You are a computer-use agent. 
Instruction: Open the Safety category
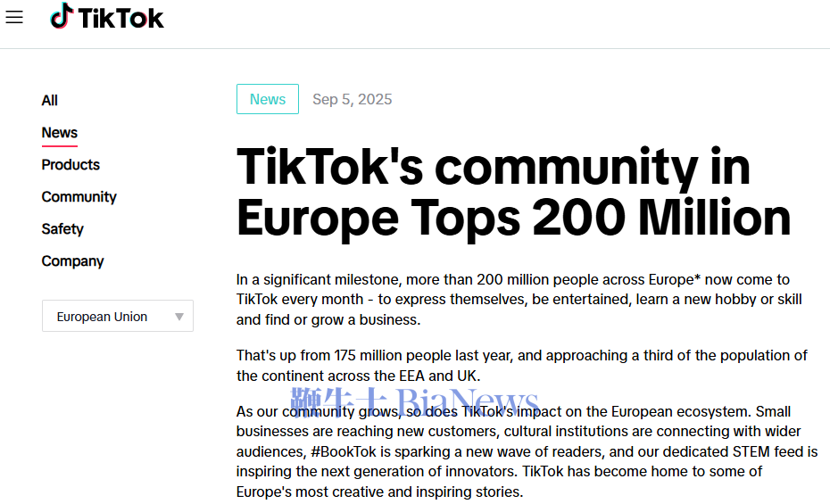coord(62,229)
